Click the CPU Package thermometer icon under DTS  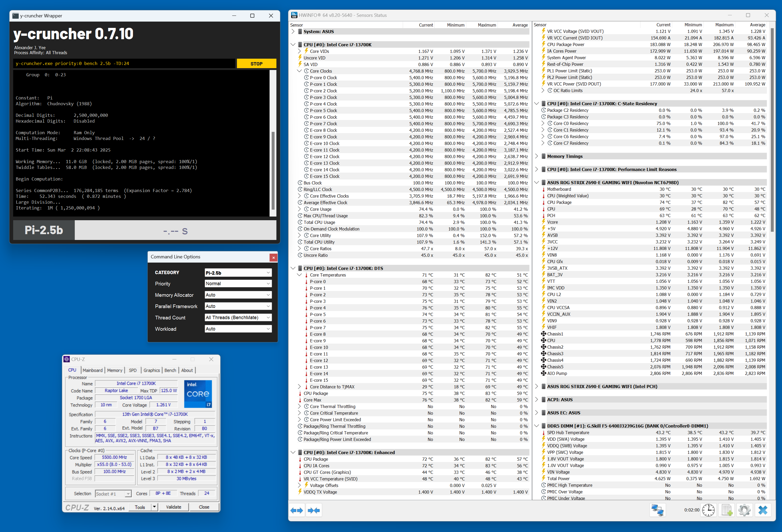pos(300,393)
